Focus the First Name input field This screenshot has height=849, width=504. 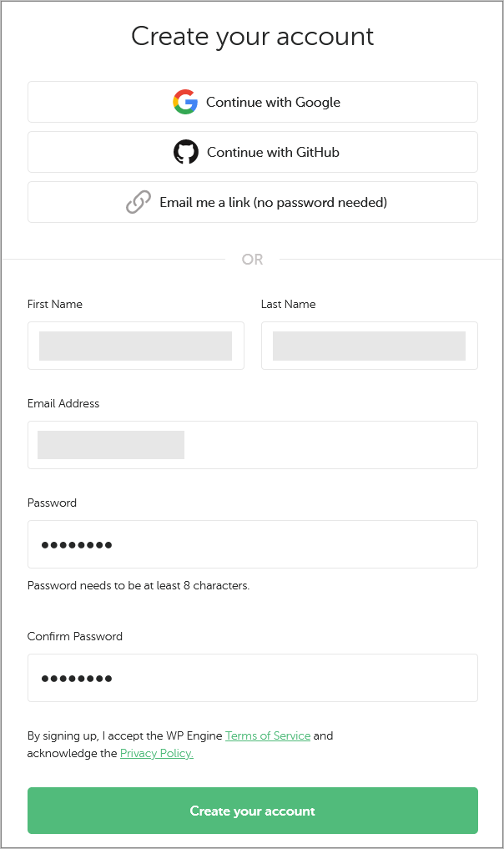(136, 346)
